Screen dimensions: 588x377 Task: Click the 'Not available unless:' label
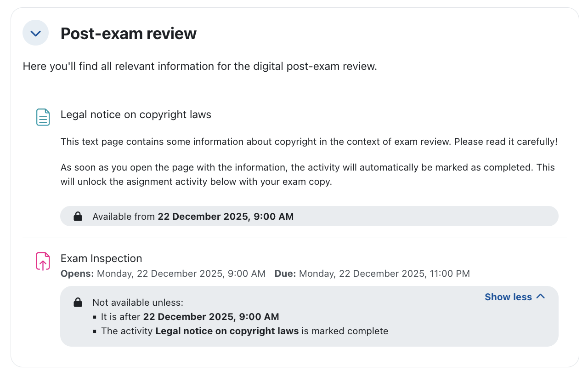138,303
